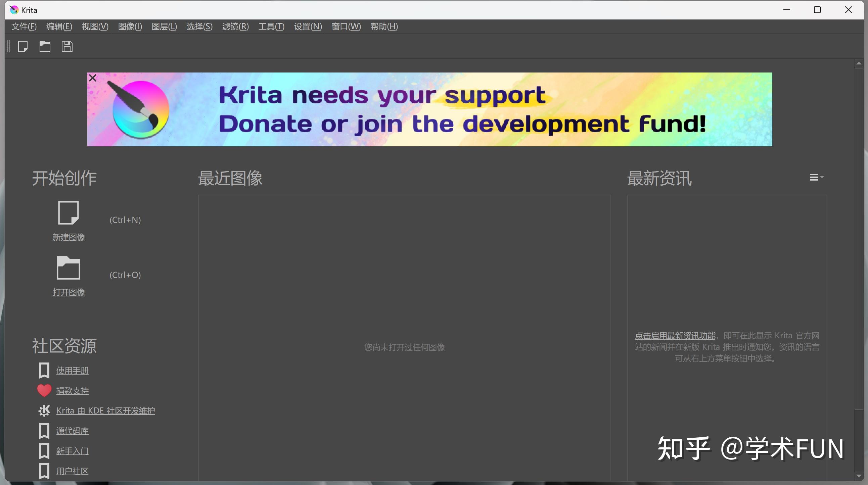Open the 设置 menu

coord(307,27)
